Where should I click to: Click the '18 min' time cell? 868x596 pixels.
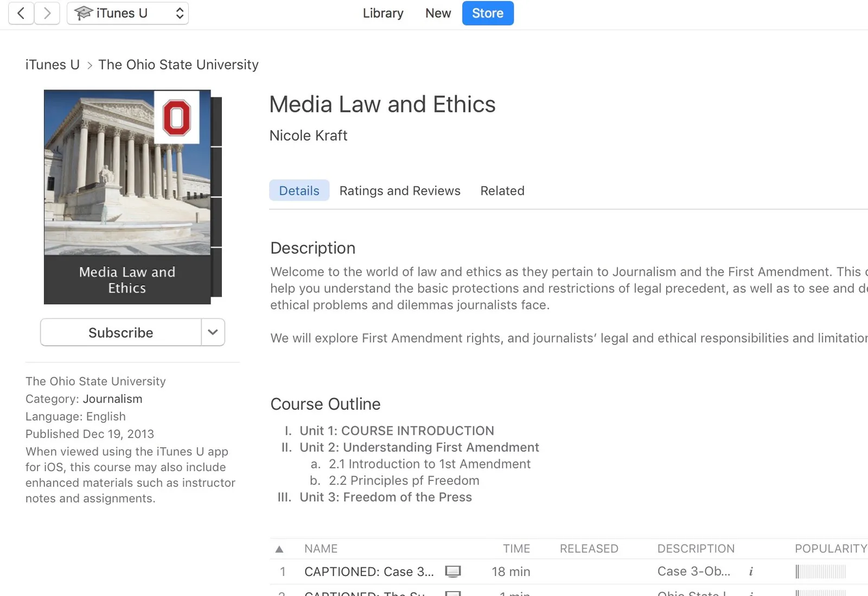pyautogui.click(x=511, y=572)
